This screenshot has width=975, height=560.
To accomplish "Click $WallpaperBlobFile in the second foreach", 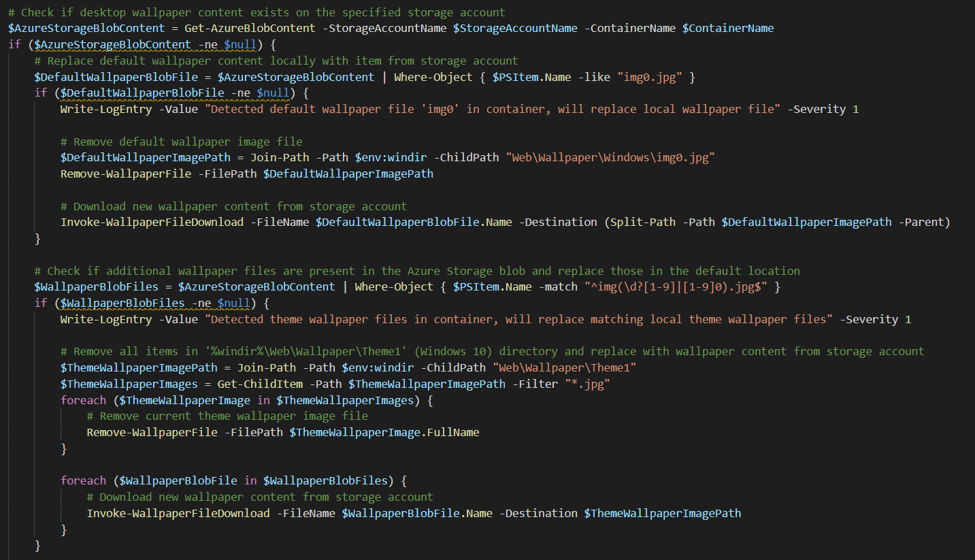I will coord(178,480).
